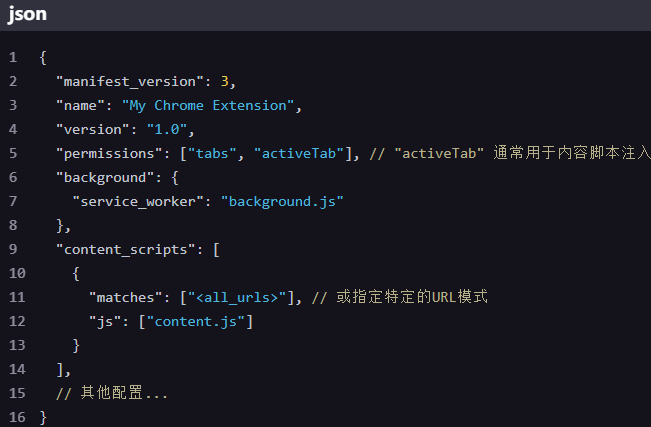This screenshot has width=651, height=427.
Task: Click the "content_scripts" key on line 9
Action: 126,249
